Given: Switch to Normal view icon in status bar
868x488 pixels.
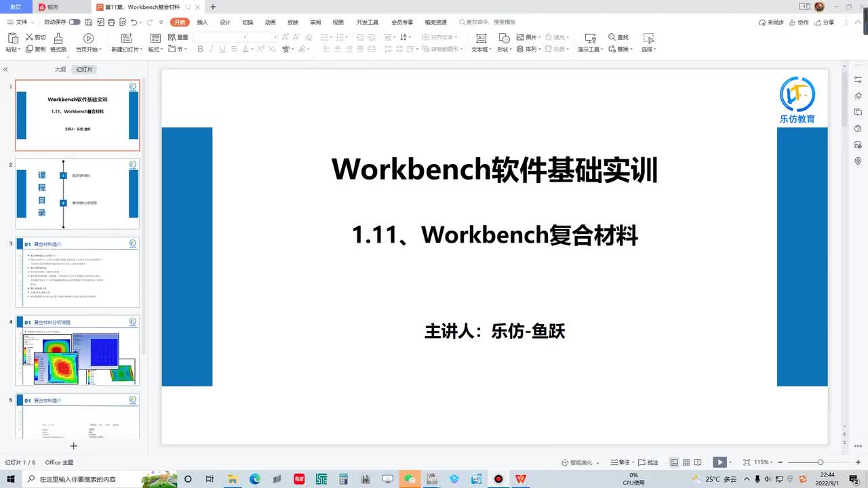Looking at the screenshot, I should point(674,462).
